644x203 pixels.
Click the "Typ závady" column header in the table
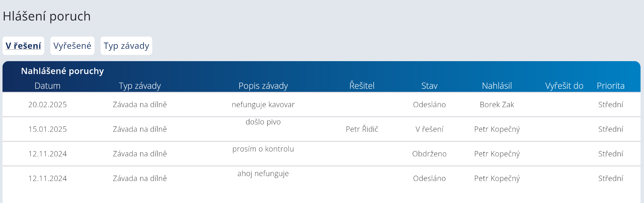140,86
